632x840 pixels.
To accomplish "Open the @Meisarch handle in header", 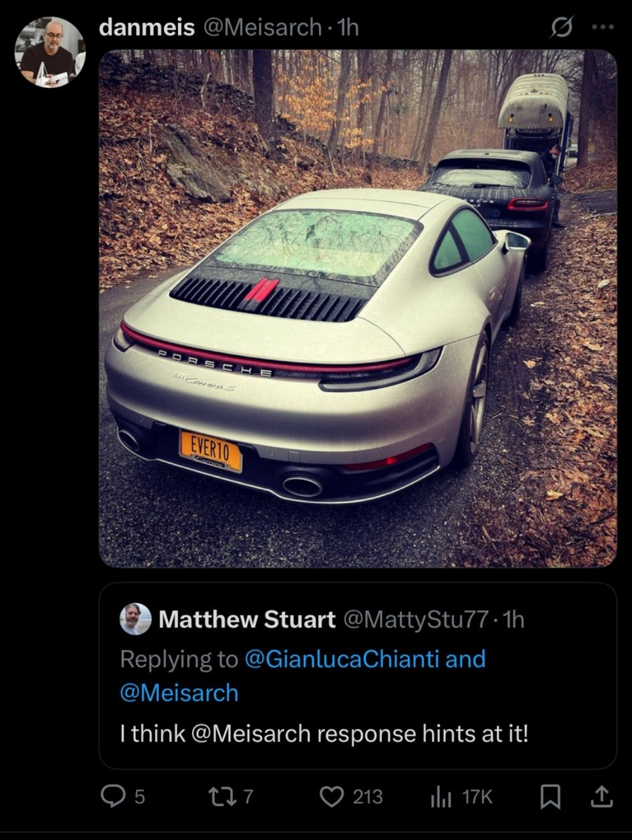I will point(262,27).
